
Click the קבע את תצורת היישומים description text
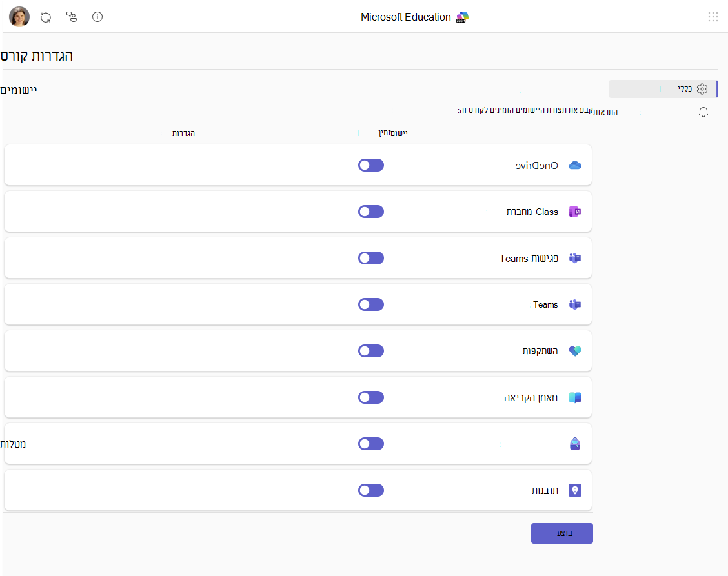[x=525, y=110]
